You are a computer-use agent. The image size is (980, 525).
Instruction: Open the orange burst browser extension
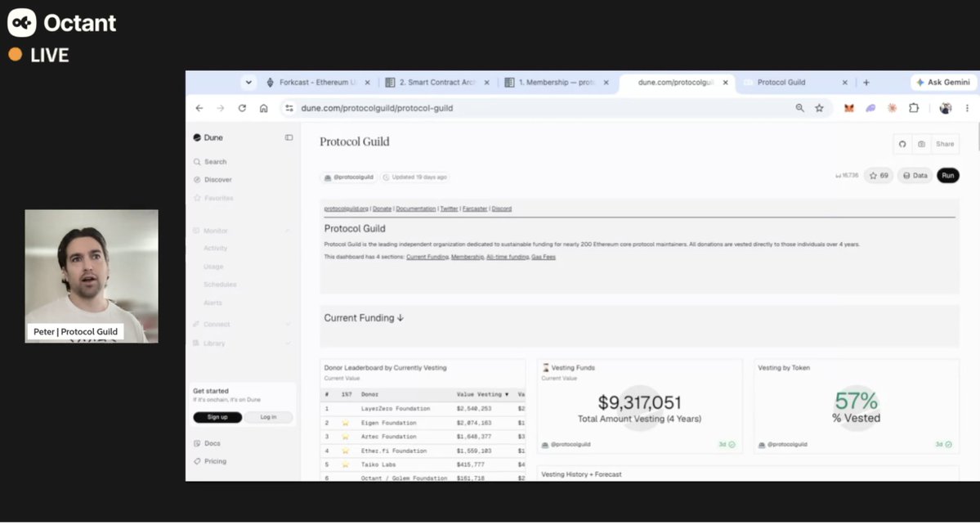tap(892, 108)
